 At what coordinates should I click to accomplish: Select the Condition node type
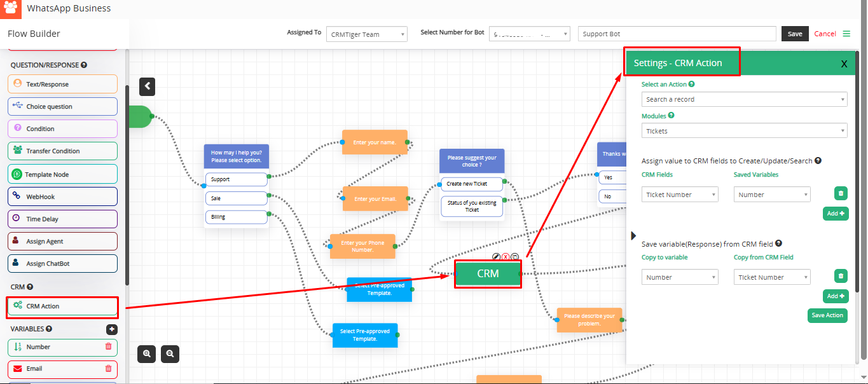63,128
